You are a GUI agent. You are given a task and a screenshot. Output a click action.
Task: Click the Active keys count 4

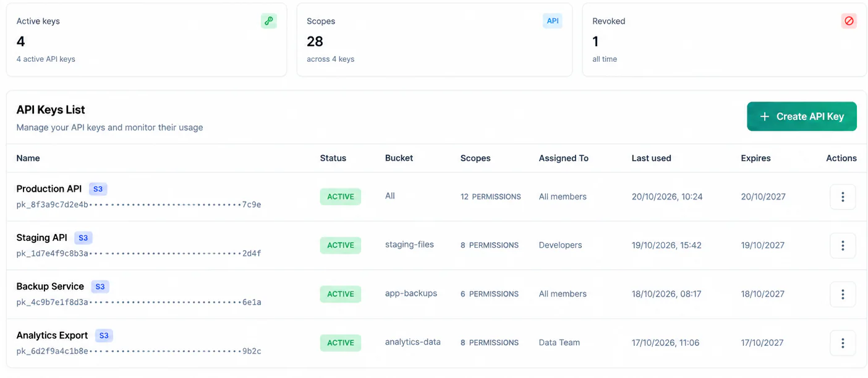21,41
